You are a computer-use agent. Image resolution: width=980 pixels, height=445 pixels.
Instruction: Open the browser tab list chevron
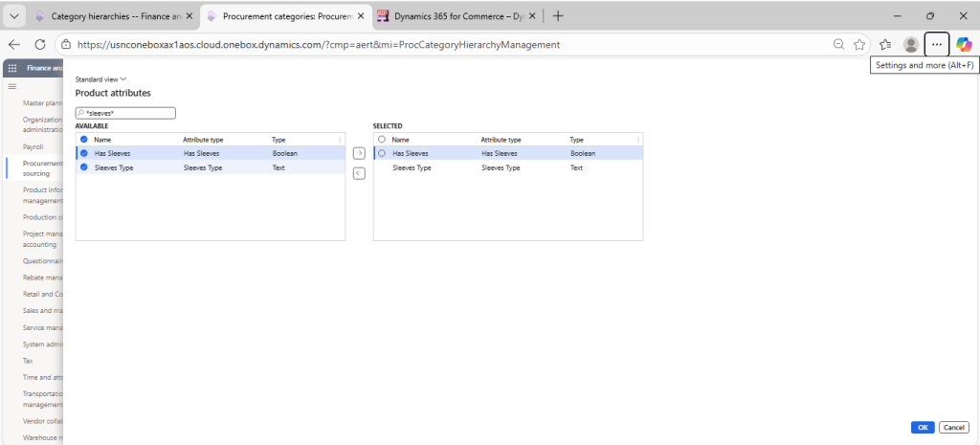[x=13, y=15]
